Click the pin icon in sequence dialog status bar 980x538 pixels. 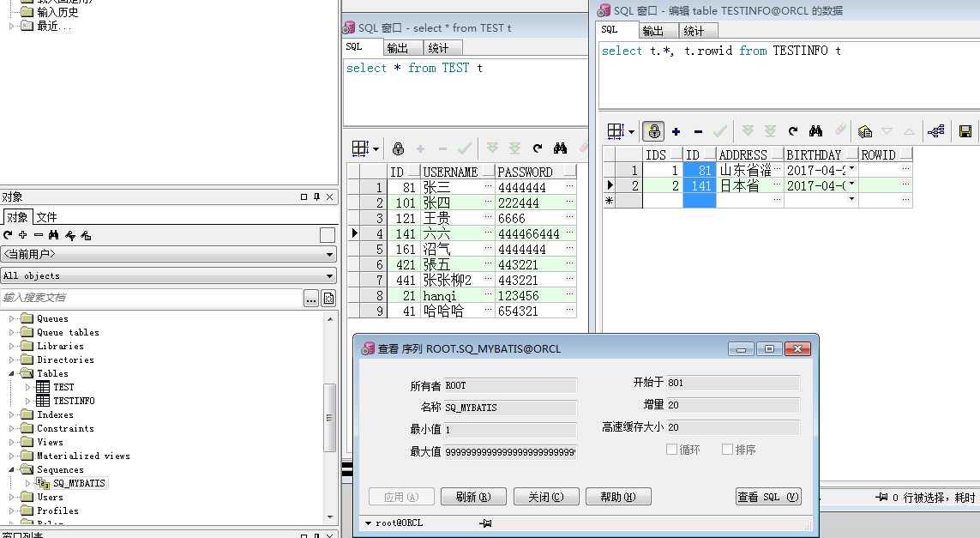(x=485, y=523)
